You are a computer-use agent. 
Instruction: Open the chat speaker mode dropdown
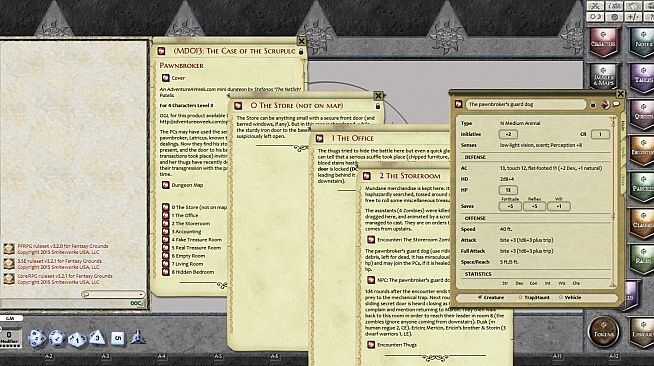[113, 294]
